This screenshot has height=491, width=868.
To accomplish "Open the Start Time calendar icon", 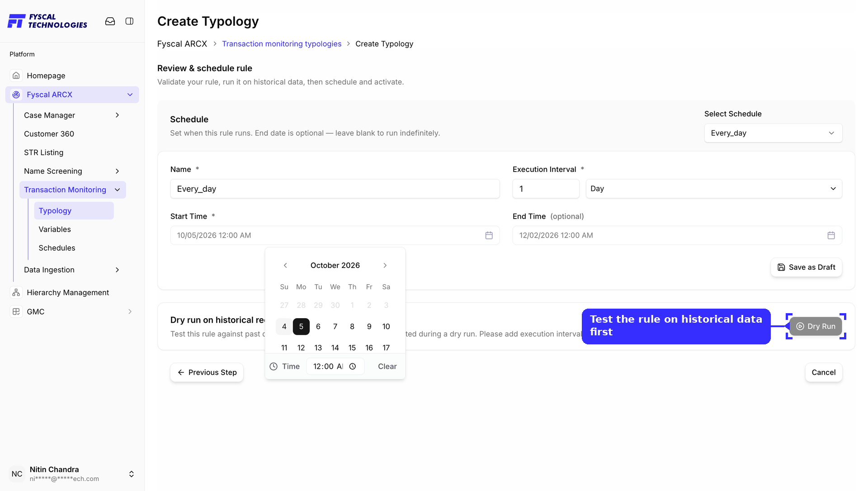I will point(489,235).
